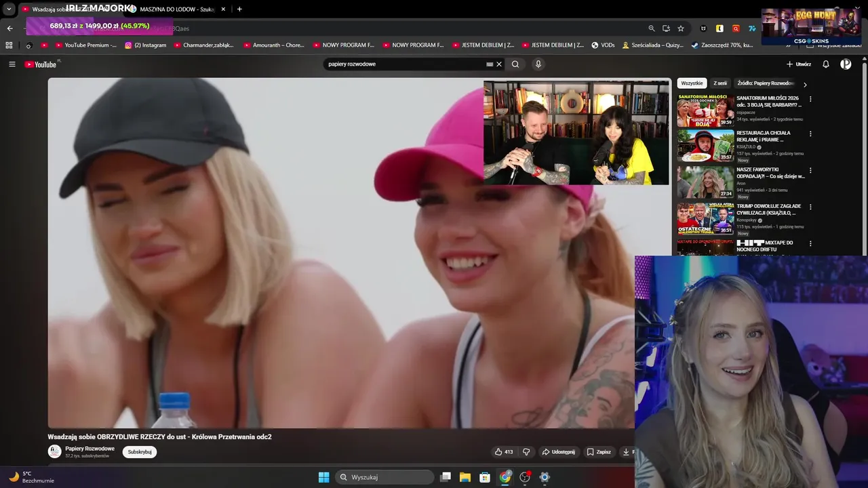
Task: Click the download arrow button
Action: [627, 452]
